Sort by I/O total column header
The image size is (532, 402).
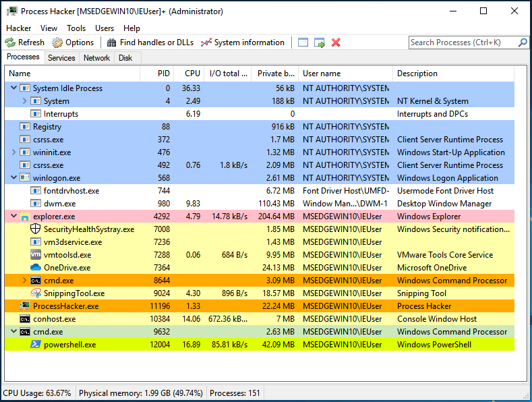pos(228,74)
